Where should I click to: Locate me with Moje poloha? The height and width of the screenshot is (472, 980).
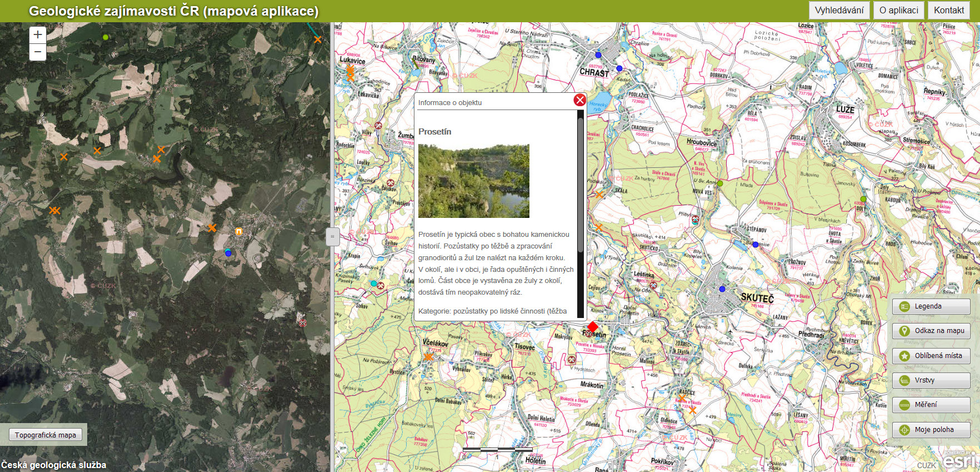click(x=931, y=430)
